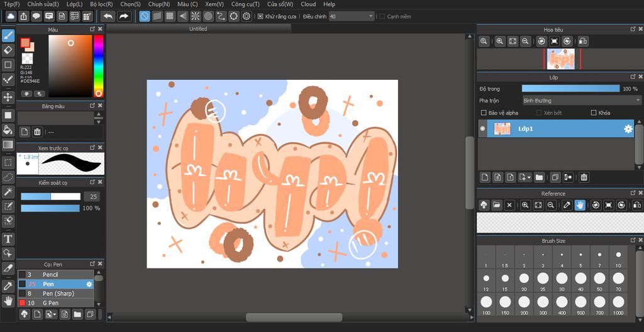Open the Chỉnh sửa(E) menu
This screenshot has height=332, width=644.
pos(43,4)
